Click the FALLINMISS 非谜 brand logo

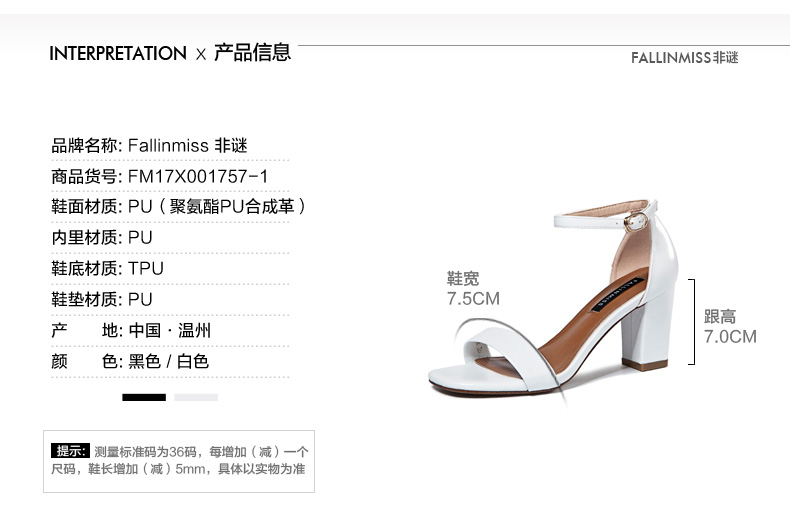[684, 57]
